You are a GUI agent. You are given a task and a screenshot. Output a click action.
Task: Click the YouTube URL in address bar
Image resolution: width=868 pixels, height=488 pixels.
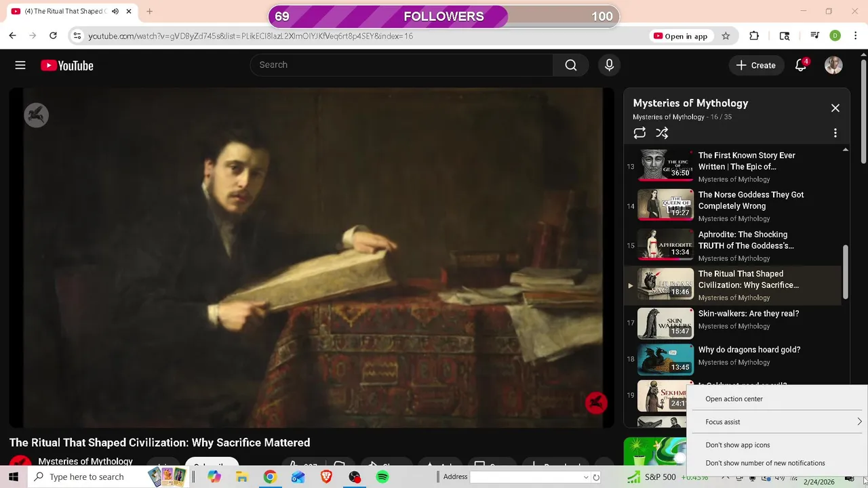(250, 36)
